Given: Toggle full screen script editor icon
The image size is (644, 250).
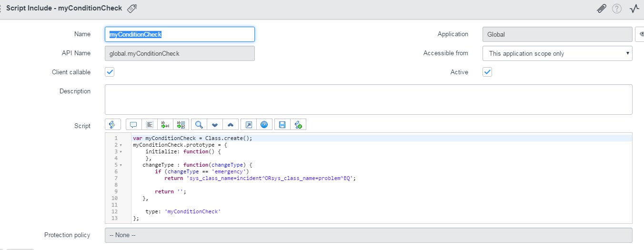Looking at the screenshot, I should (248, 124).
